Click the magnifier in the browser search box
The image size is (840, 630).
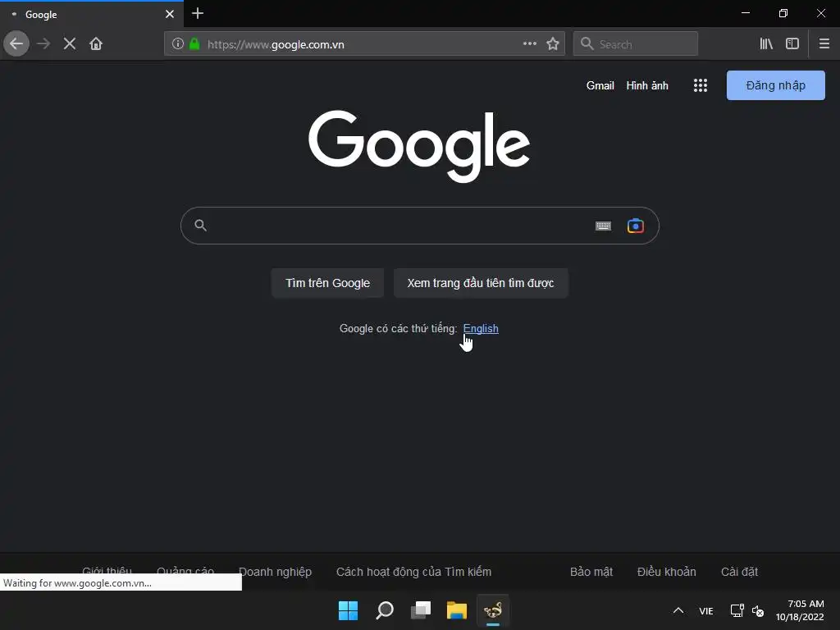(587, 44)
